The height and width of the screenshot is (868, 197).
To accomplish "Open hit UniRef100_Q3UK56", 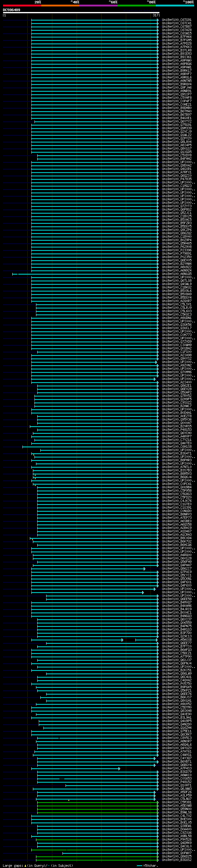I will click(x=176, y=325).
